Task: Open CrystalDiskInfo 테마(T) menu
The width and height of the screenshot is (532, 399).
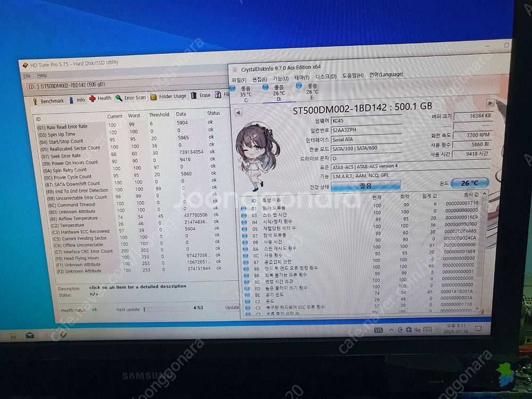Action: (x=302, y=78)
